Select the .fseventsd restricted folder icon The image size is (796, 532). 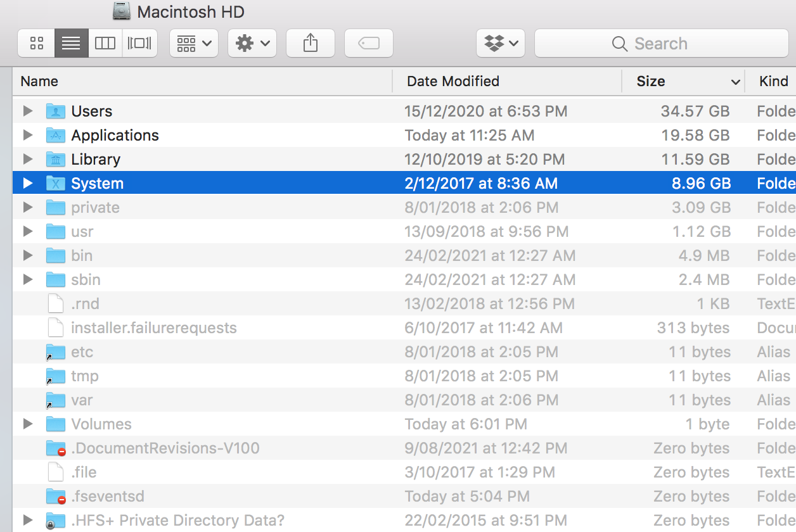tap(56, 497)
